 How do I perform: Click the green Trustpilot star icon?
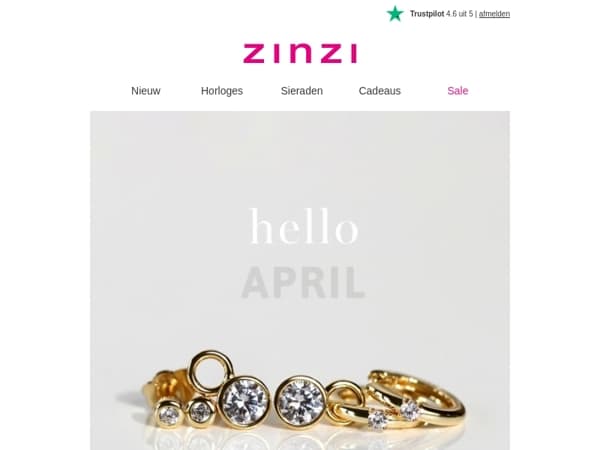(x=395, y=14)
